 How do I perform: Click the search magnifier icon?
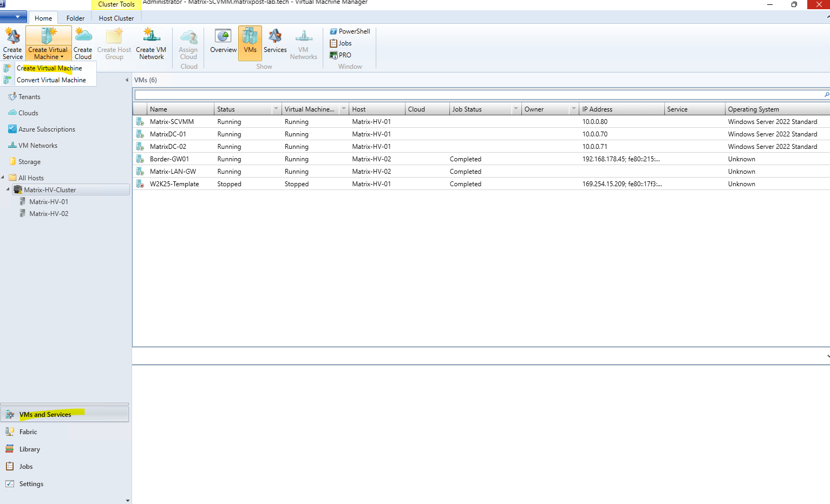[x=827, y=95]
